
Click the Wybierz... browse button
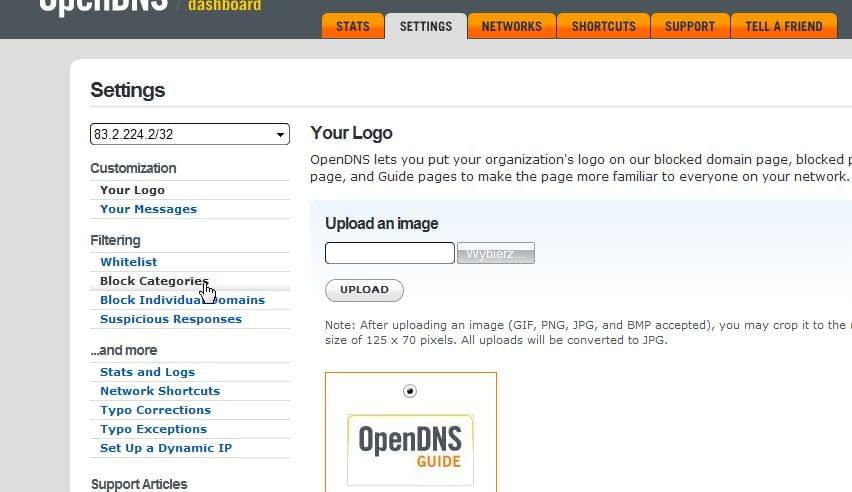pyautogui.click(x=496, y=253)
